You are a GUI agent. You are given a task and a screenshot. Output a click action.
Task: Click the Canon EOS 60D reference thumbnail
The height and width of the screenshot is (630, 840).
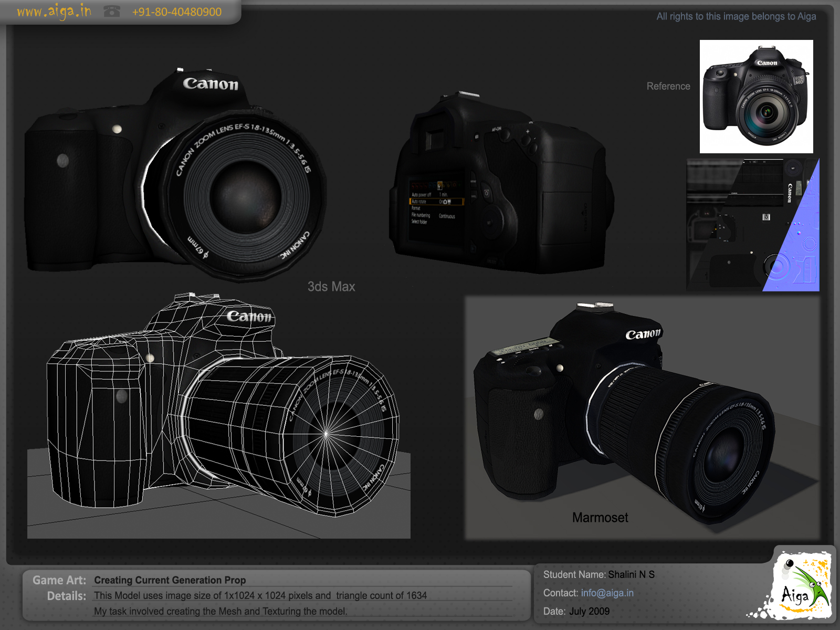point(756,96)
